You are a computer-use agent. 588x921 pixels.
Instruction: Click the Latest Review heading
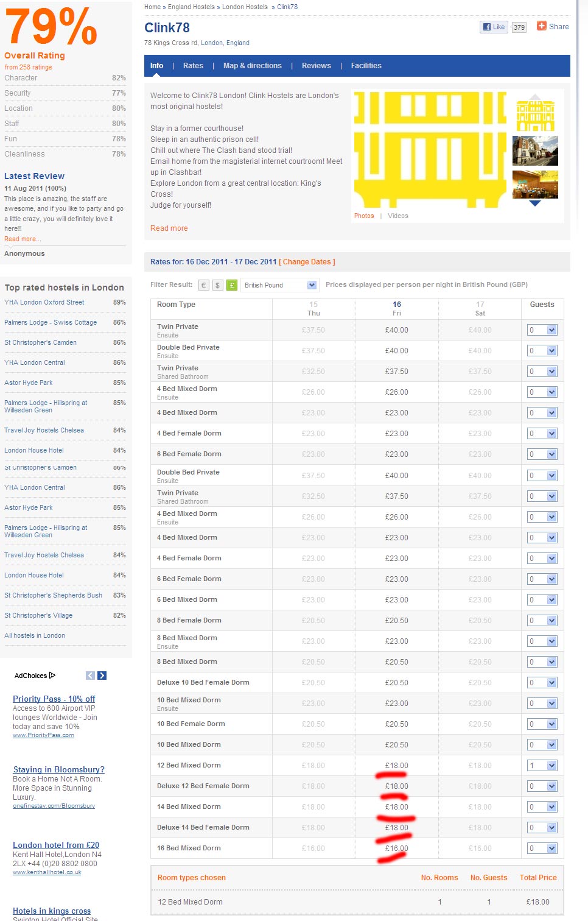pyautogui.click(x=34, y=176)
